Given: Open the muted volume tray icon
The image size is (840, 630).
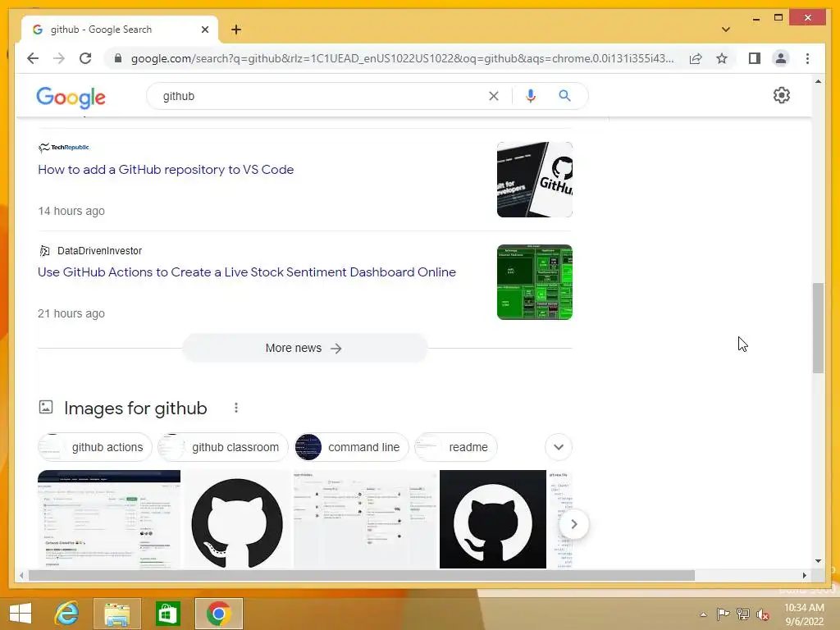Looking at the screenshot, I should click(x=763, y=614).
